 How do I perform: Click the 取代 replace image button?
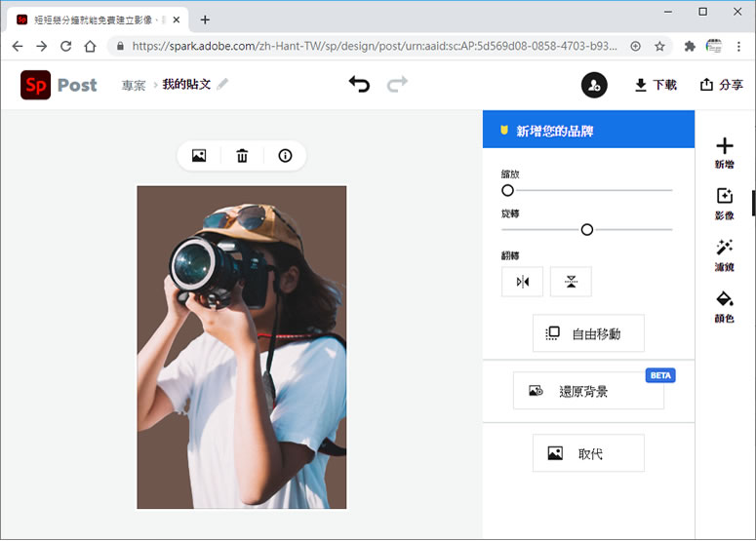coord(588,453)
